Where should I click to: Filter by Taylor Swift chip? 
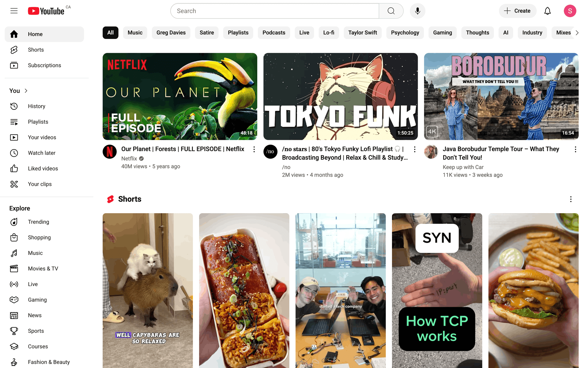pos(363,33)
